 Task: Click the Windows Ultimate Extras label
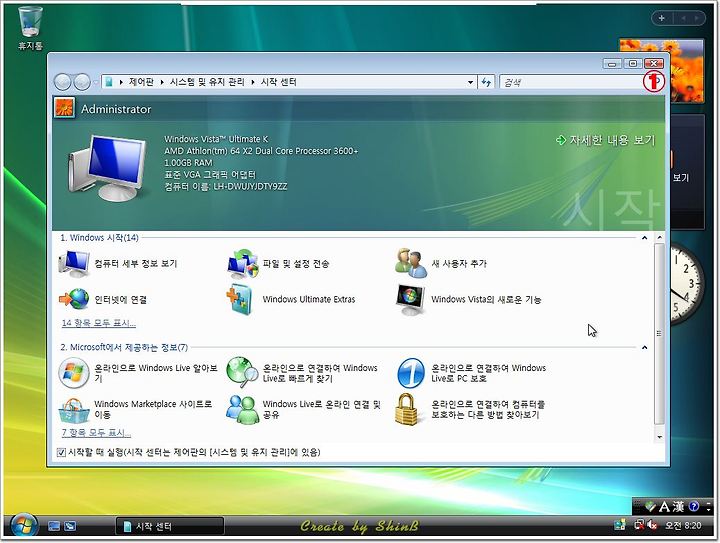pyautogui.click(x=309, y=299)
